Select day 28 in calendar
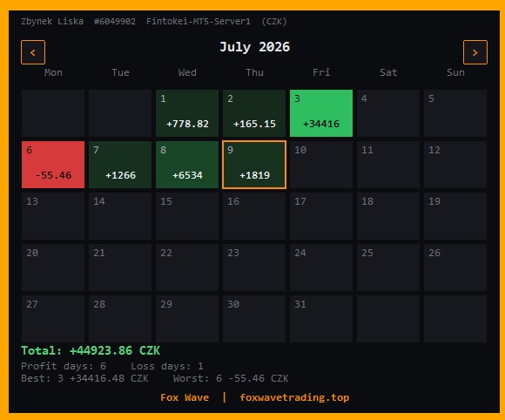Screen dimensions: 505x420 (120, 319)
